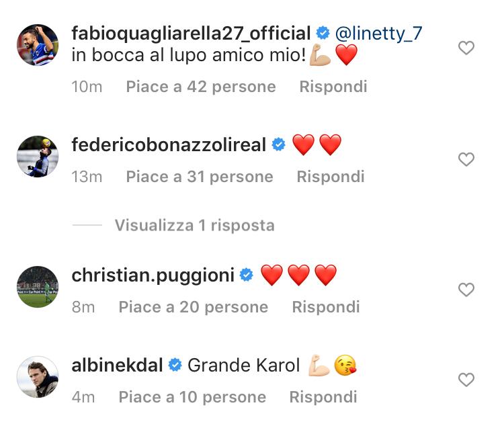The image size is (504, 428).
Task: Reply to fabioquagliarella27_official with Rispondi
Action: [x=333, y=87]
